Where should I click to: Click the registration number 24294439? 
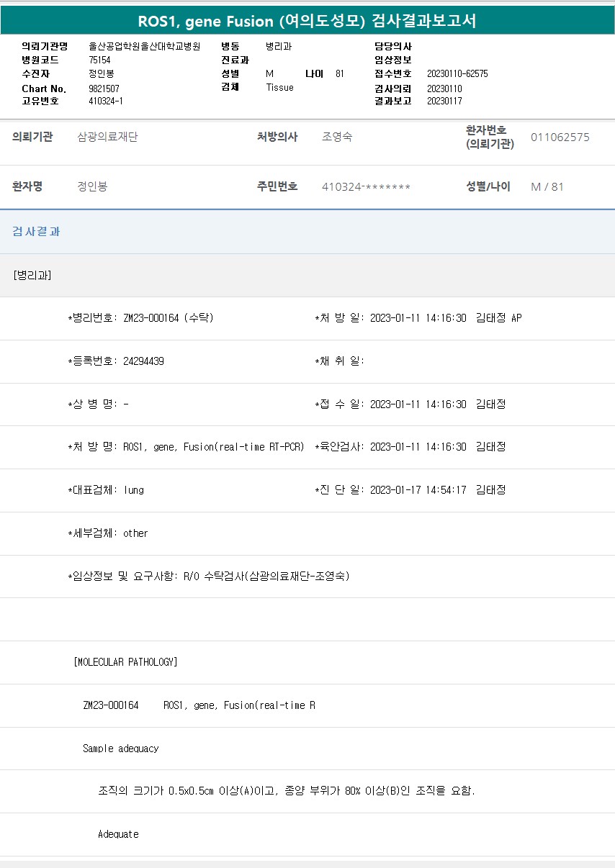coord(143,361)
